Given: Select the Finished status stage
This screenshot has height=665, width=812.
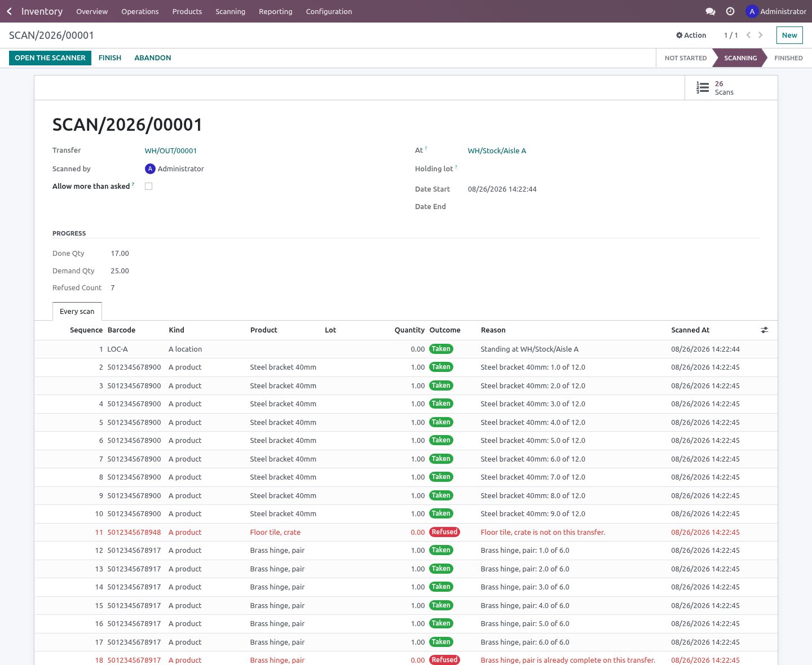Looking at the screenshot, I should point(788,58).
